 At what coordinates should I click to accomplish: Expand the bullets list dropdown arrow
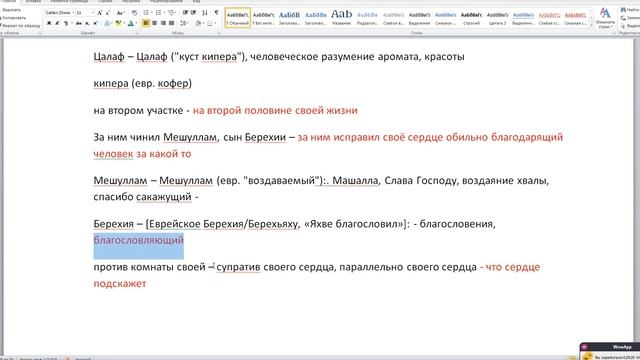[x=151, y=13]
